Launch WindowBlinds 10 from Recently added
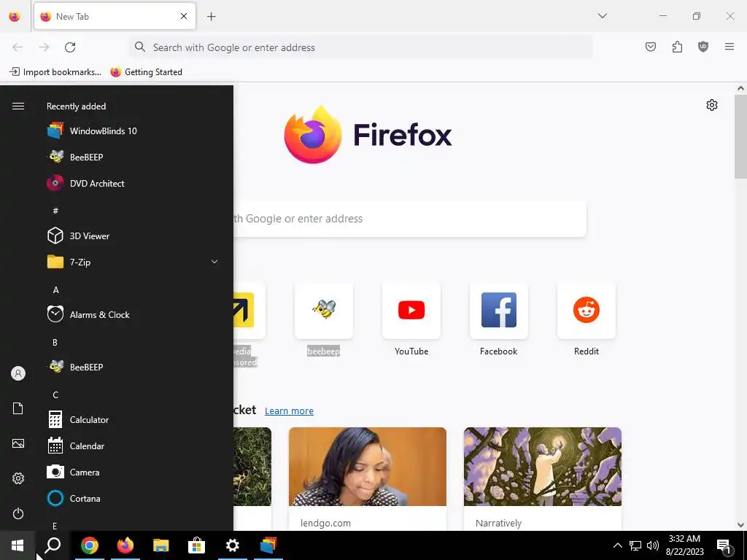 pyautogui.click(x=133, y=131)
